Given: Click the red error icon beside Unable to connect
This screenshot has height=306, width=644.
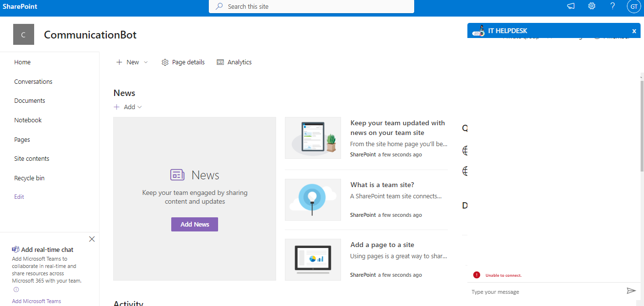Looking at the screenshot, I should (x=477, y=275).
